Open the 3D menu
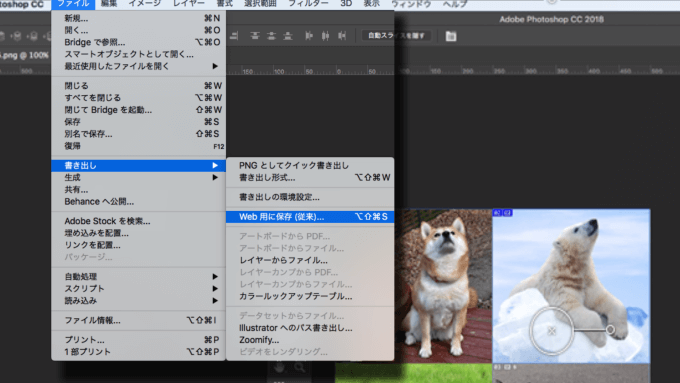This screenshot has height=383, width=680. pos(346,4)
